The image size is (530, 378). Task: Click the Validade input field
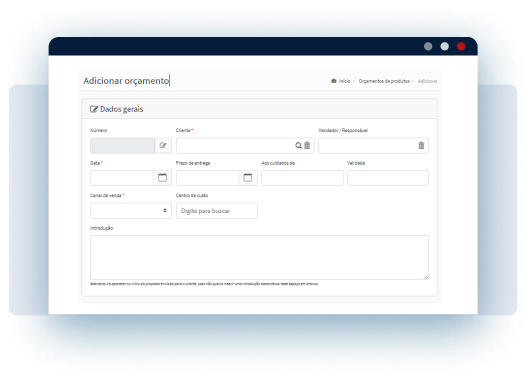(388, 178)
